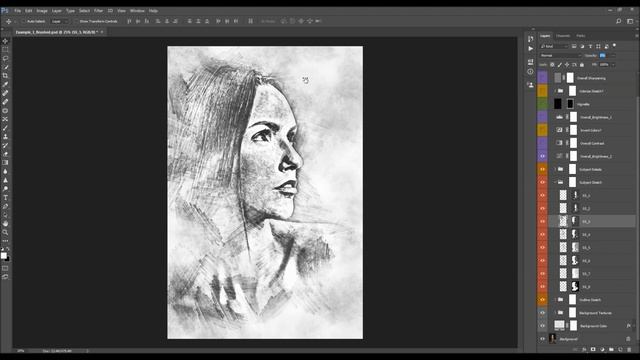Click the delete layer trash icon
The image size is (640, 360).
pos(629,350)
